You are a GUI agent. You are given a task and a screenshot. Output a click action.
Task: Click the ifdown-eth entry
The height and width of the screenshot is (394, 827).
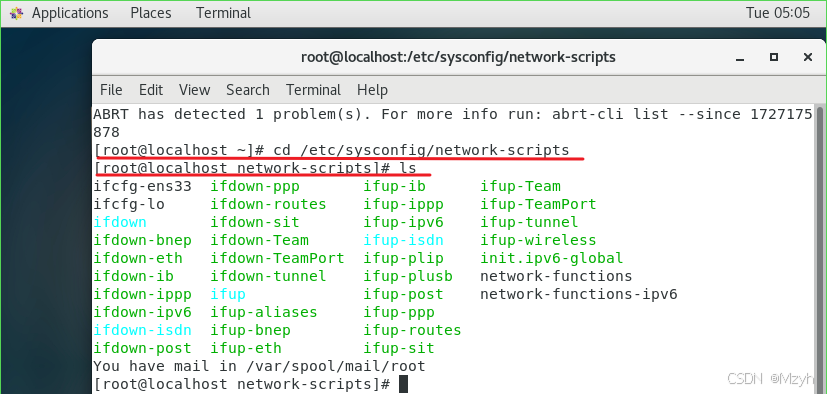(x=138, y=258)
